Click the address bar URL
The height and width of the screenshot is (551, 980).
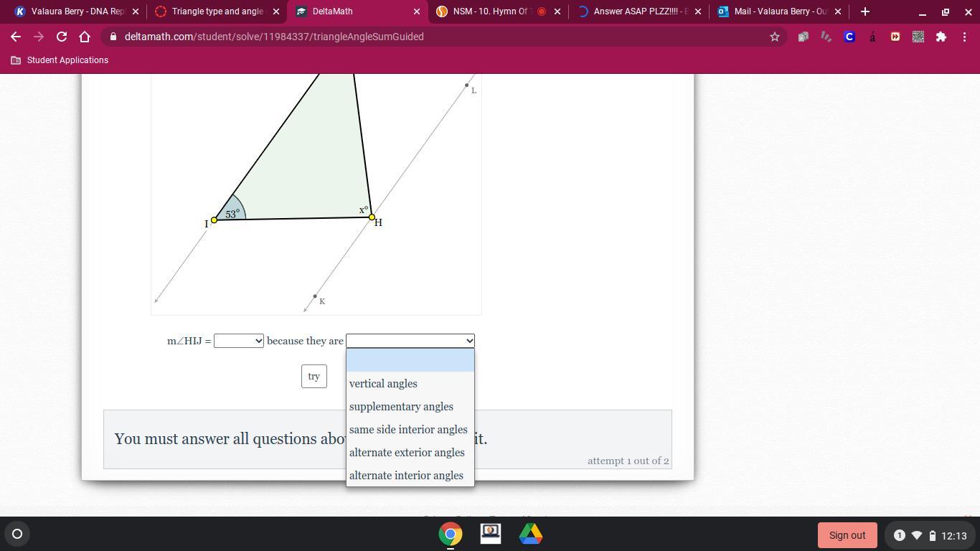click(274, 37)
